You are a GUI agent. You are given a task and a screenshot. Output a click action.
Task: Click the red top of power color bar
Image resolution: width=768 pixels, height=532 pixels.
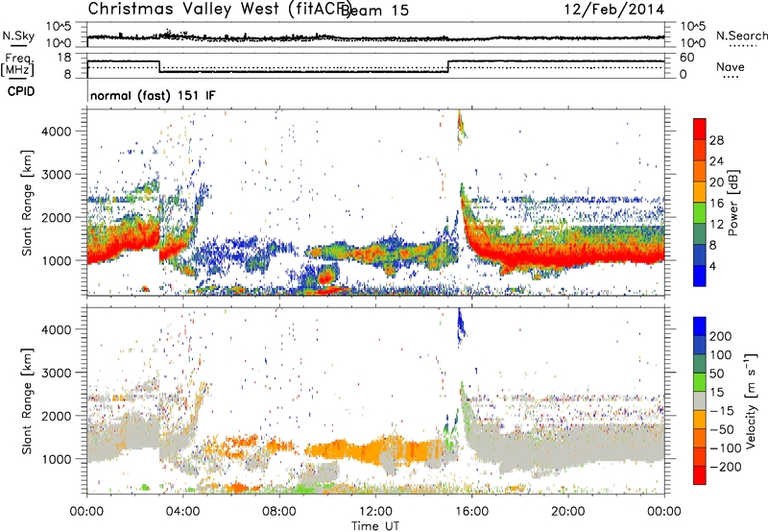coord(700,129)
